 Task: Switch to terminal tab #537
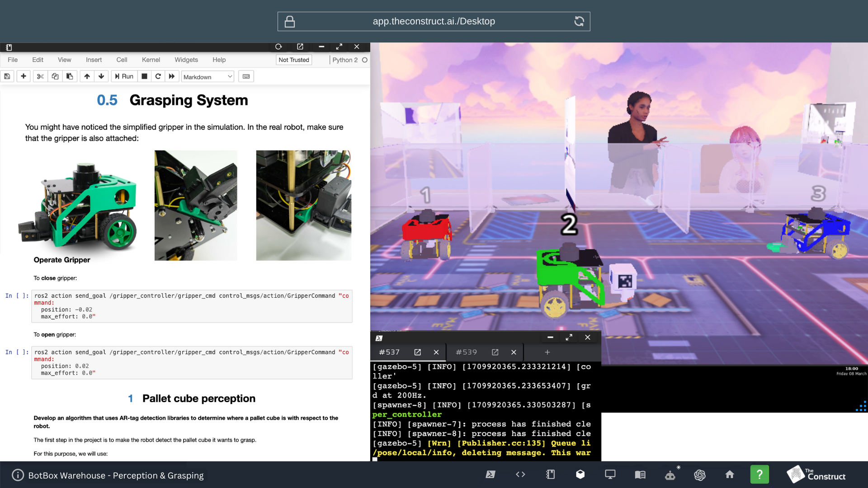coord(389,352)
